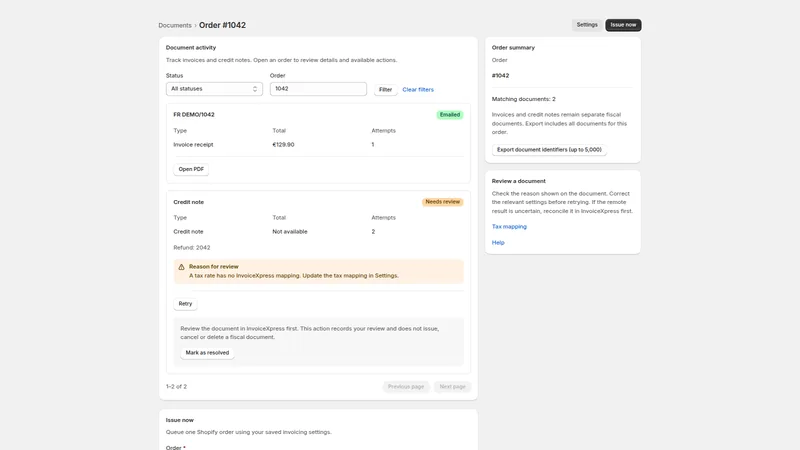Select the Invoice receipt type value

point(193,145)
